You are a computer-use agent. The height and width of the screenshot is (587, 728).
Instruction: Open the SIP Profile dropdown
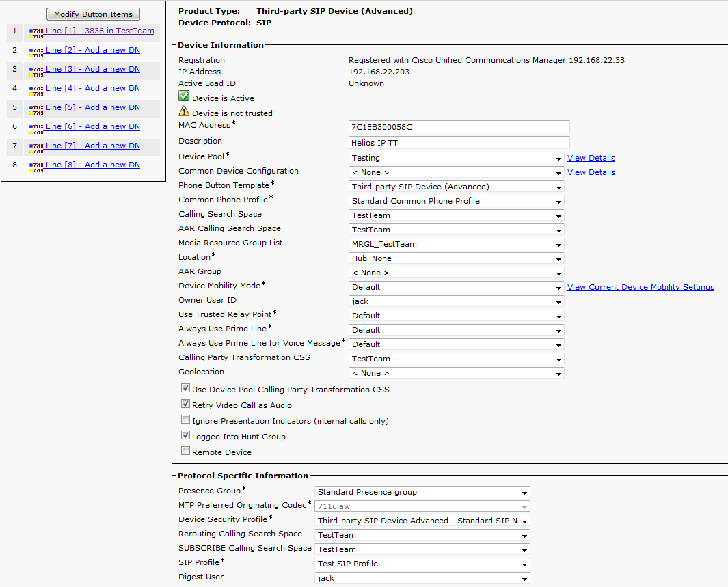tap(422, 564)
